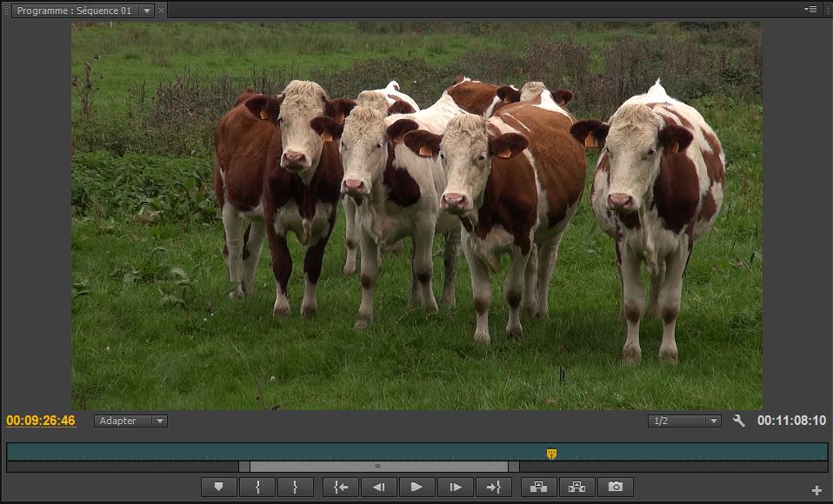Click the duration 00:11:08:10

(791, 421)
